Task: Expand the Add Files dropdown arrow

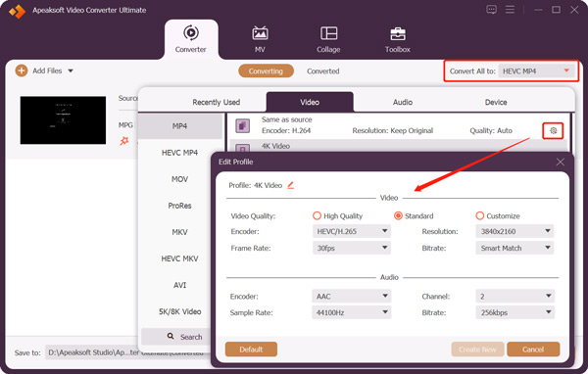Action: [x=71, y=70]
